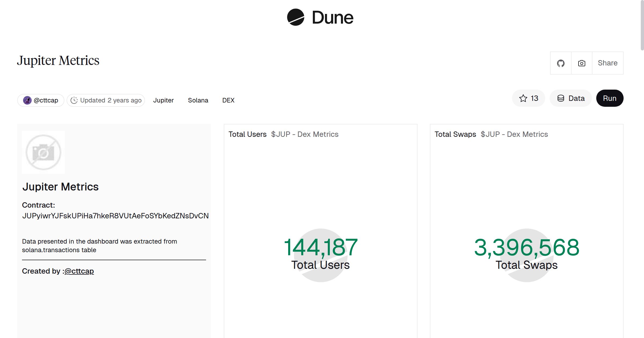Select the Total Users card title
Screen dimensions: 644x338
[247, 134]
